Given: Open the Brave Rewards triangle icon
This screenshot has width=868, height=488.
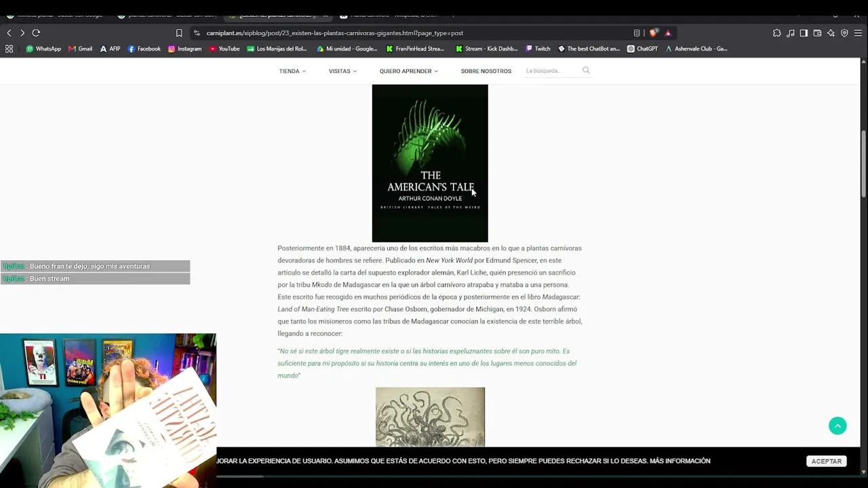Looking at the screenshot, I should [x=668, y=33].
